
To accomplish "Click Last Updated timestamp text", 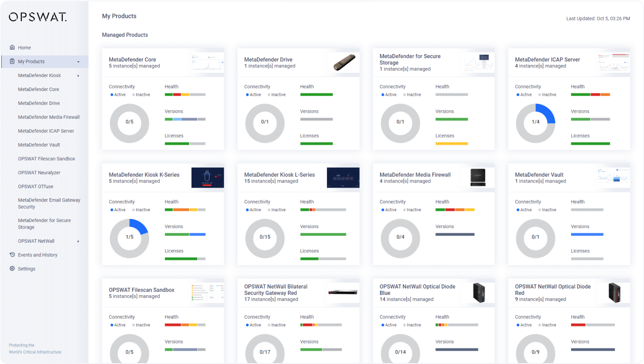I will click(598, 19).
